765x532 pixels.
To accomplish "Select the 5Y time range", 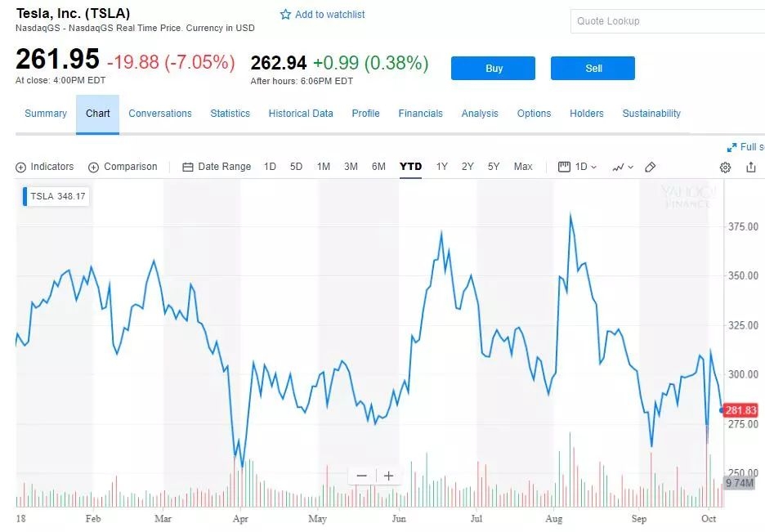I will (x=494, y=167).
